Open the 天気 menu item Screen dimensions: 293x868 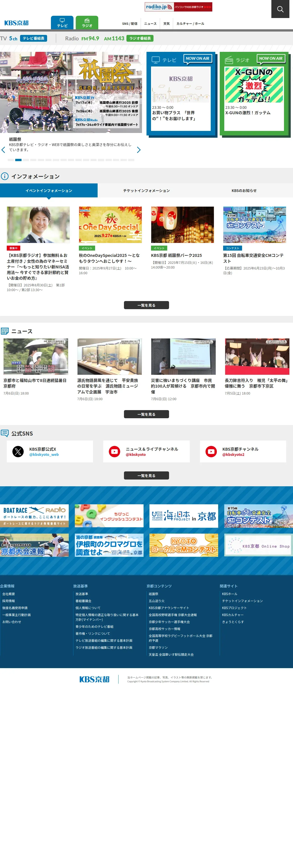pos(167,24)
